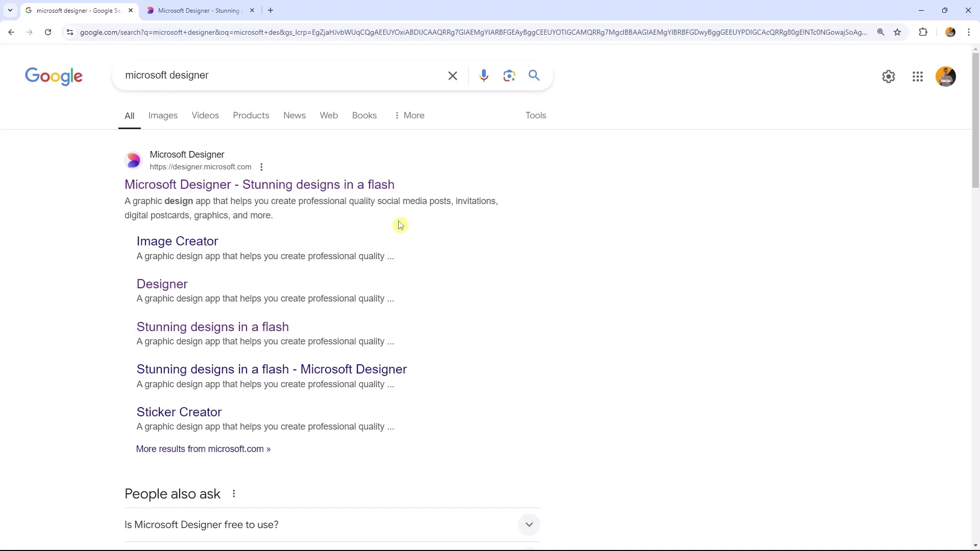Click the browser back arrow
The width and height of the screenshot is (980, 551).
click(11, 32)
